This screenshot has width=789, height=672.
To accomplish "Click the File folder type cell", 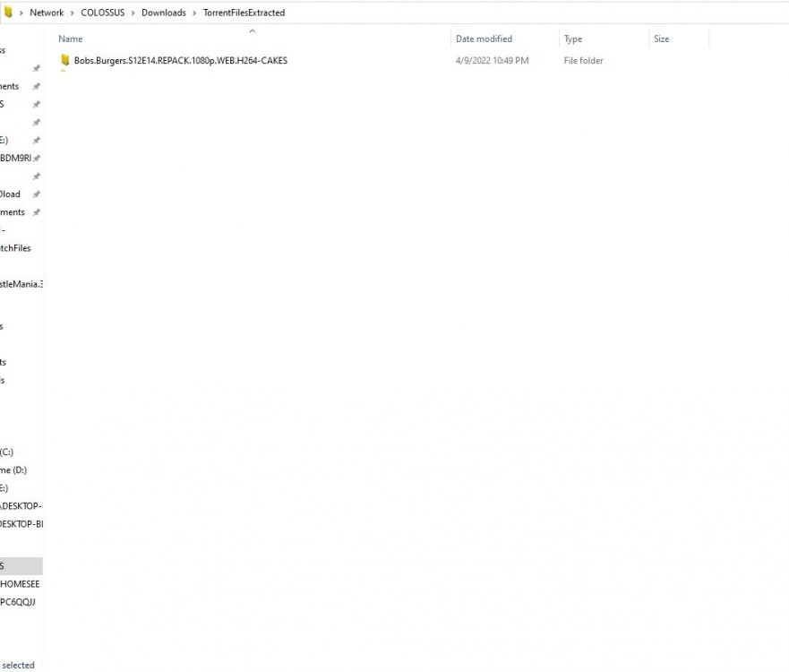I will point(583,60).
